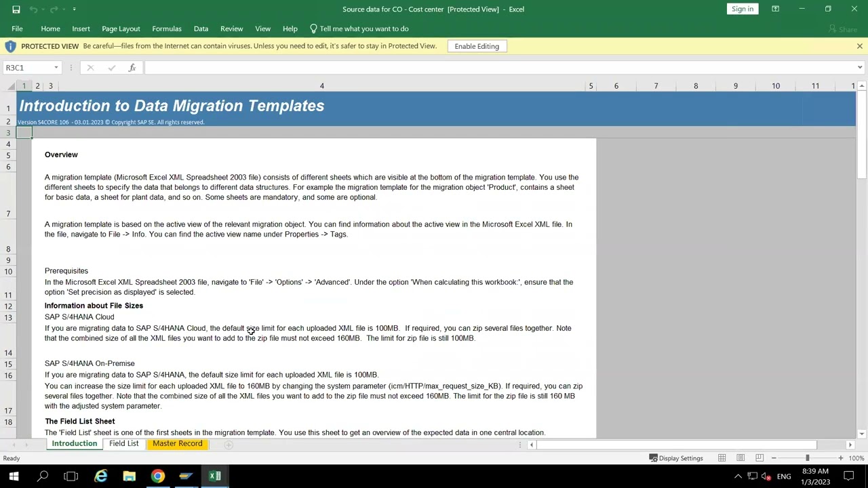
Task: Switch to the Master Record sheet tab
Action: tap(177, 444)
